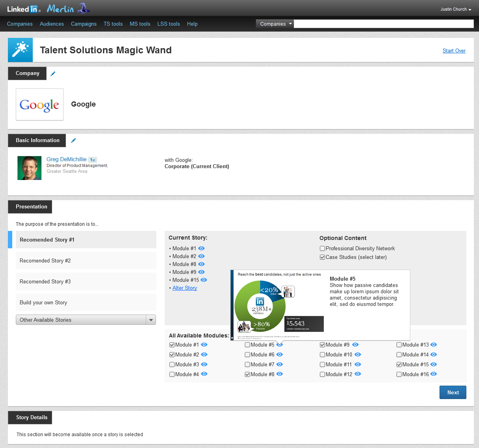Enable Professional Diversity Network checkbox
479x448 pixels.
click(x=322, y=249)
